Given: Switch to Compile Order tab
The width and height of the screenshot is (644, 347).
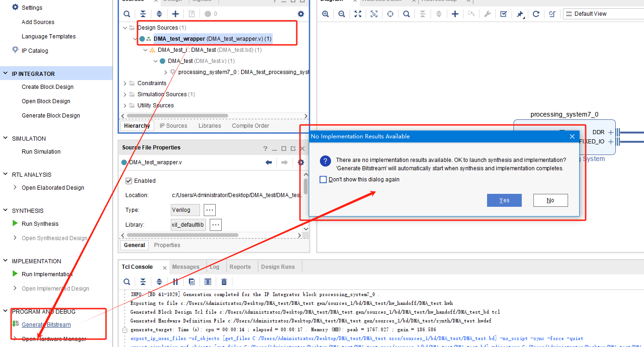Looking at the screenshot, I should 250,126.
